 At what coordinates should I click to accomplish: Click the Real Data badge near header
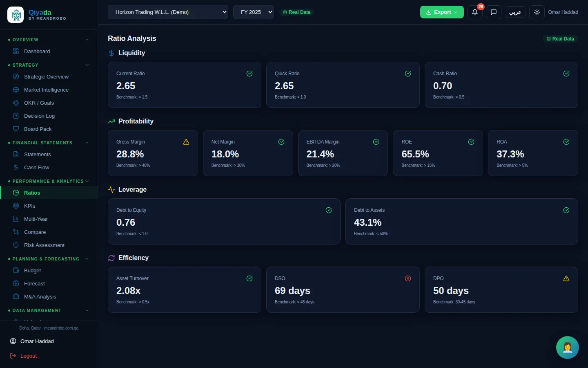point(297,12)
